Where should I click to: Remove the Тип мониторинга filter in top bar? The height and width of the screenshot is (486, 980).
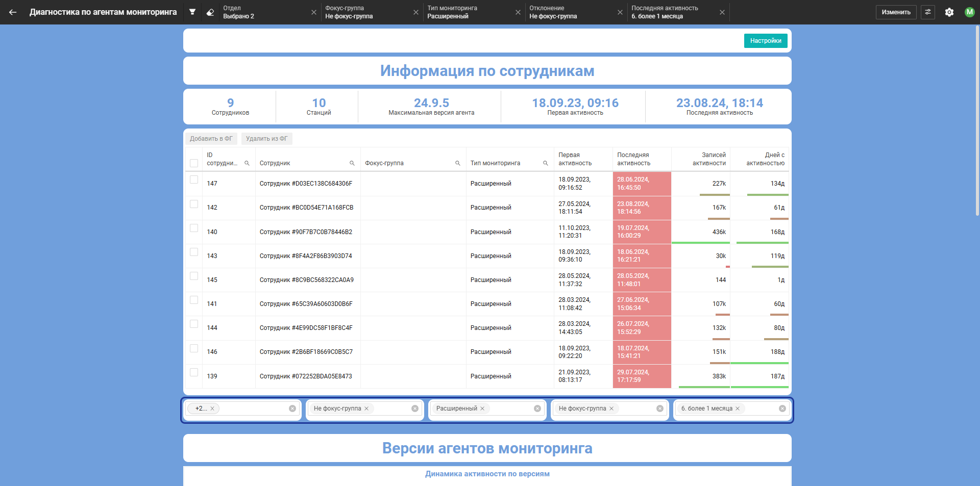click(x=518, y=12)
